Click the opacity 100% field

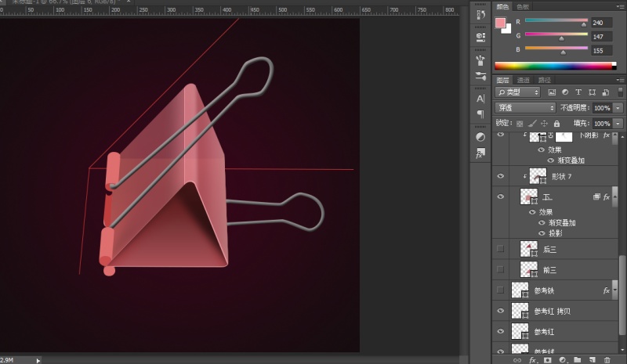(x=603, y=108)
